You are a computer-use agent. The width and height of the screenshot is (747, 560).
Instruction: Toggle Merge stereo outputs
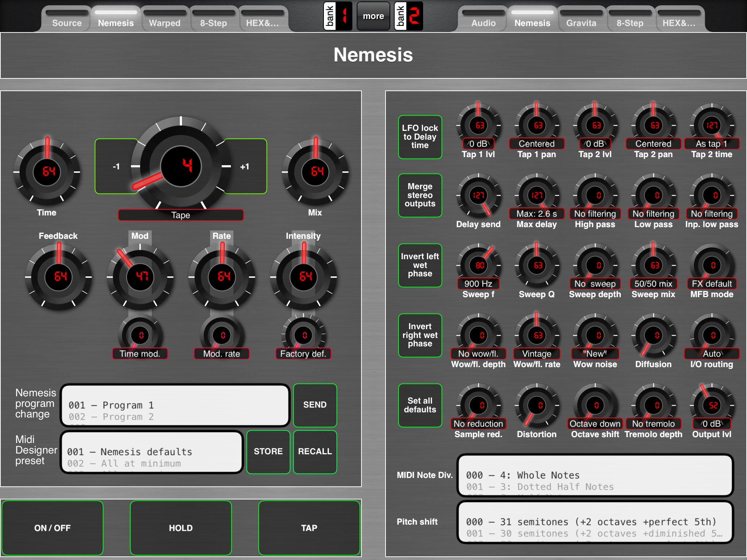[x=420, y=195]
